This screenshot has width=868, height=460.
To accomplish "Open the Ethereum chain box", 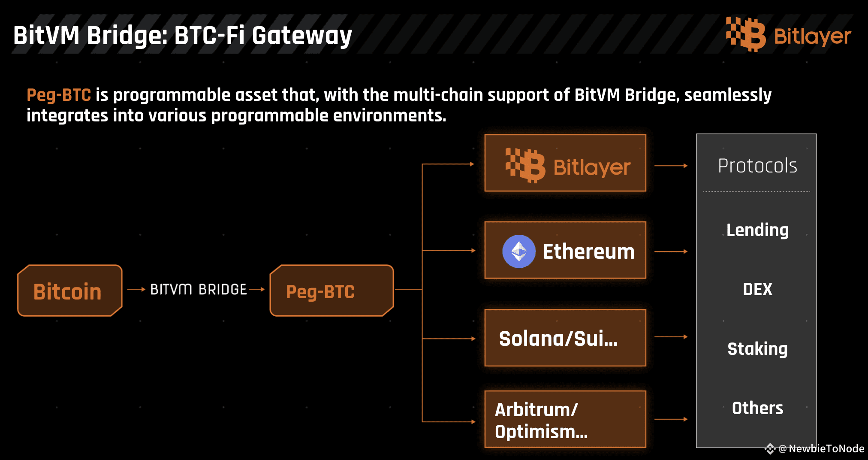I will 565,250.
